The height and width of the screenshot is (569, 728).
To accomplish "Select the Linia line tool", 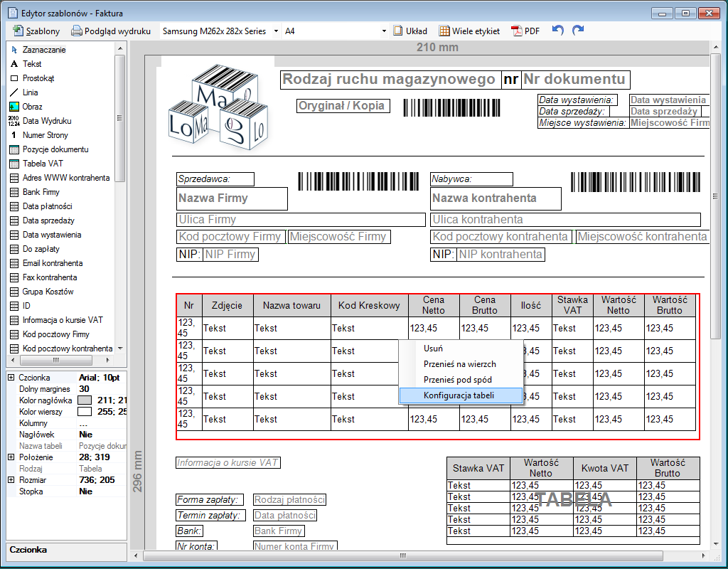I will [x=30, y=92].
